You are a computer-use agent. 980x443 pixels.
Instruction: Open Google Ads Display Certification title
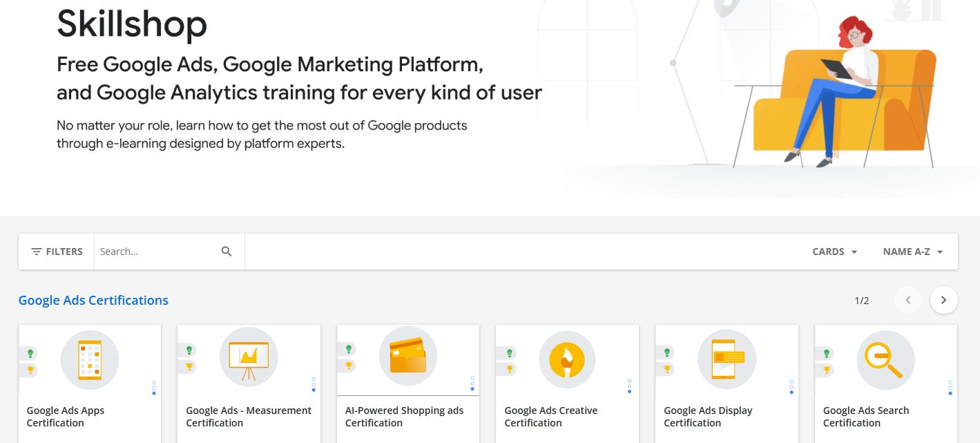tap(708, 417)
